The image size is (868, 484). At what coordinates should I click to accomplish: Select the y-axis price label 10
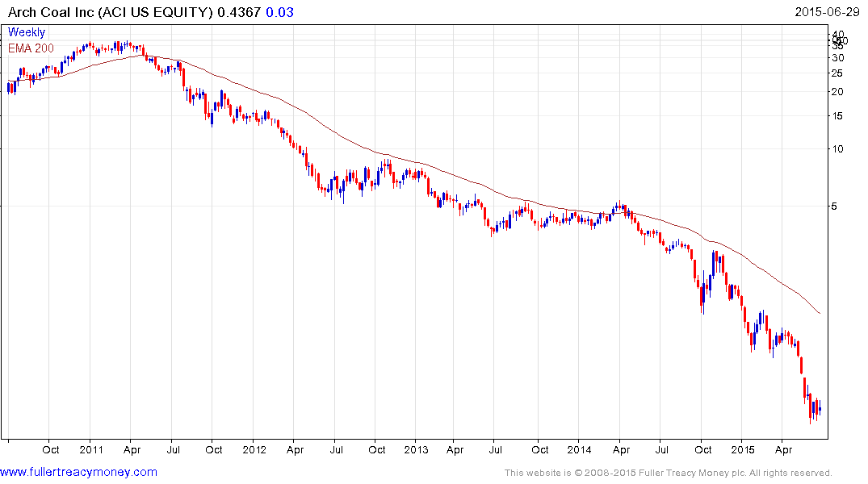838,149
